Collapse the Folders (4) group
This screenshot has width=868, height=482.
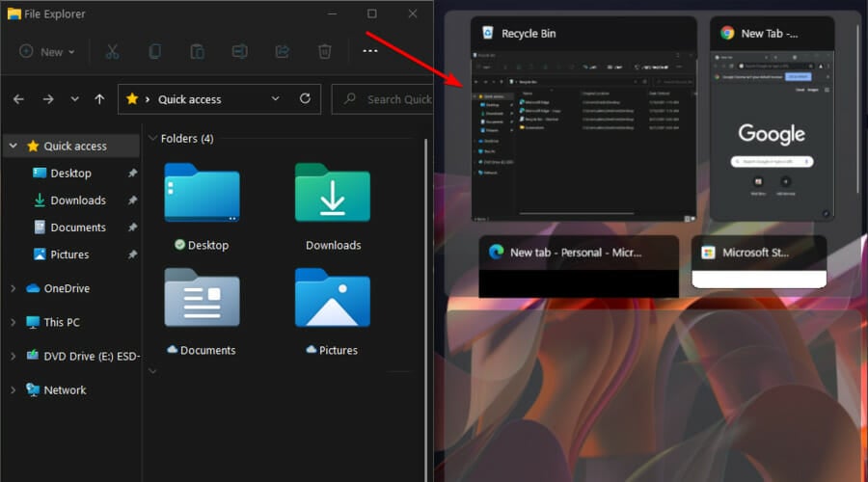pyautogui.click(x=152, y=139)
